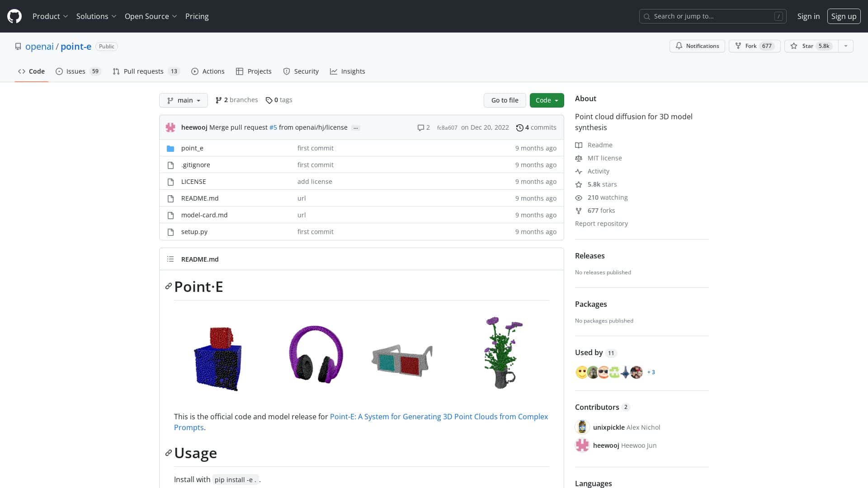Screen dimensions: 868x488
Task: Open the model-card.md file
Action: click(x=204, y=215)
